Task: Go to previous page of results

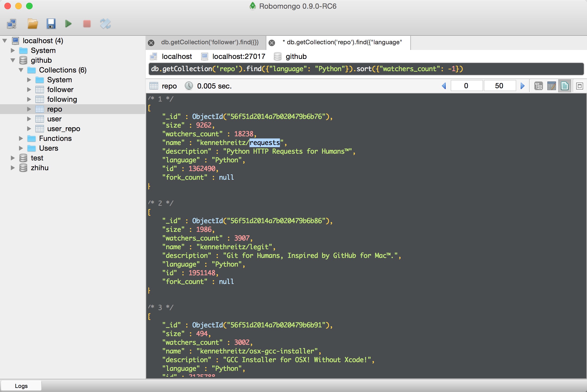Action: pyautogui.click(x=444, y=86)
